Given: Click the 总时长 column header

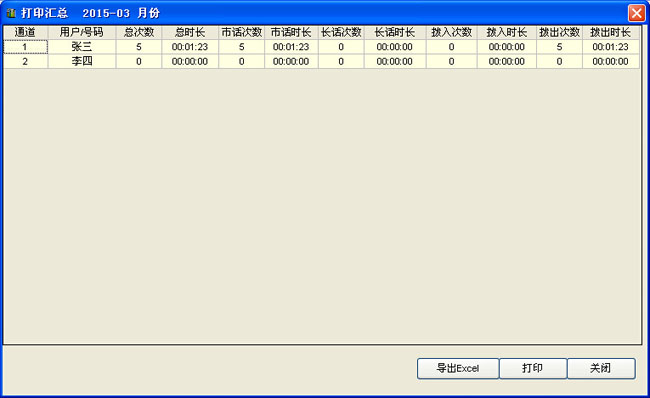Looking at the screenshot, I should (190, 32).
